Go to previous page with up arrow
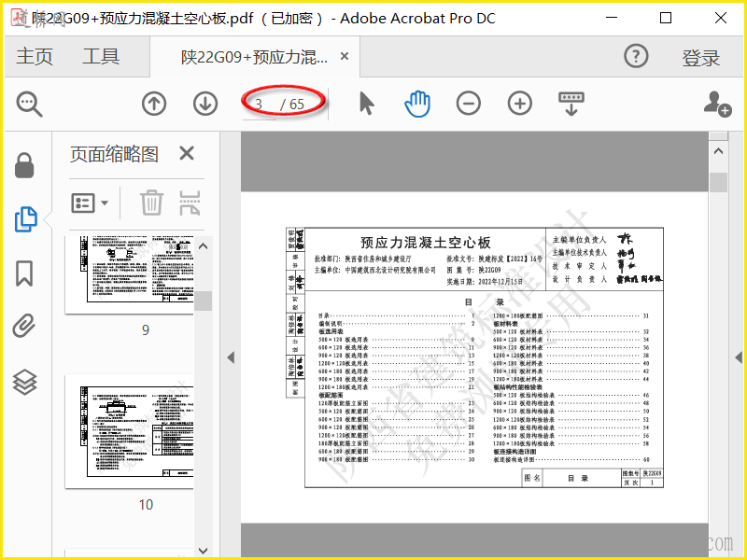The image size is (747, 560). pyautogui.click(x=154, y=104)
